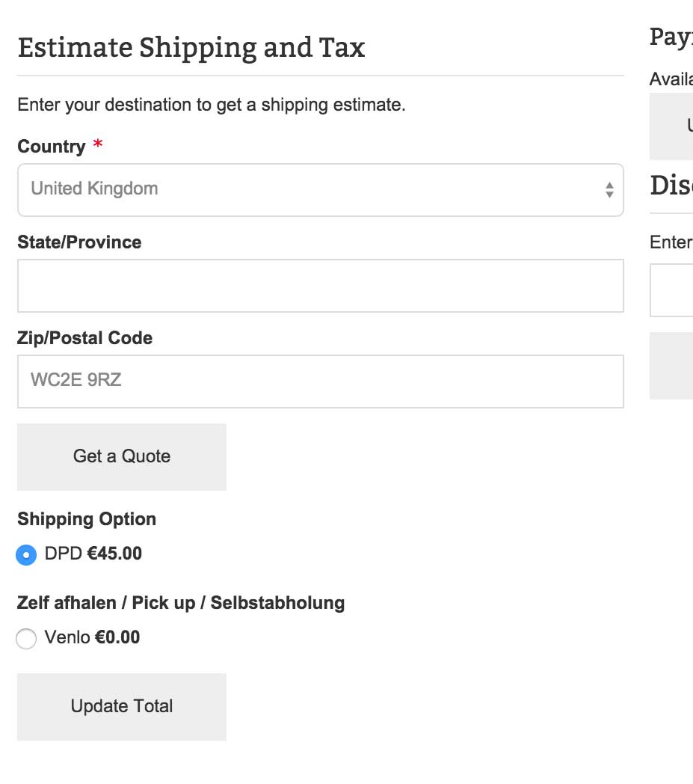Screen dimensions: 693x784
Task: Click the gray button under the Payment heading
Action: point(672,126)
